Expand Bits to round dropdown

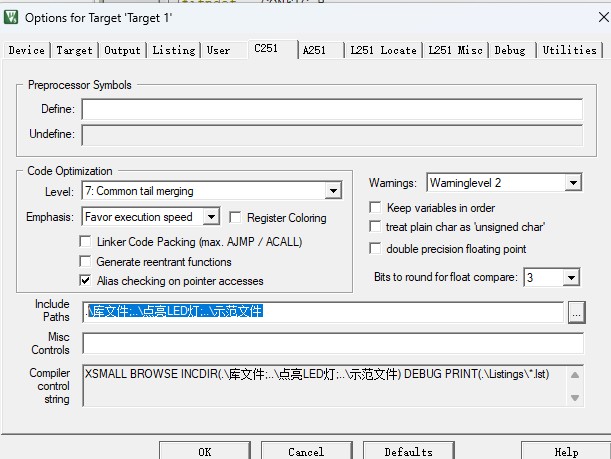click(x=571, y=277)
